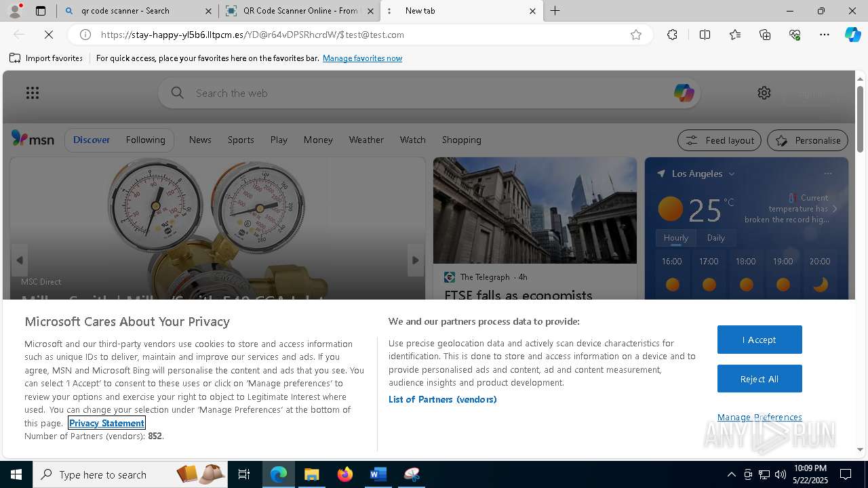Viewport: 868px width, 488px height.
Task: Open the Extensions puzzle icon
Action: (x=672, y=35)
